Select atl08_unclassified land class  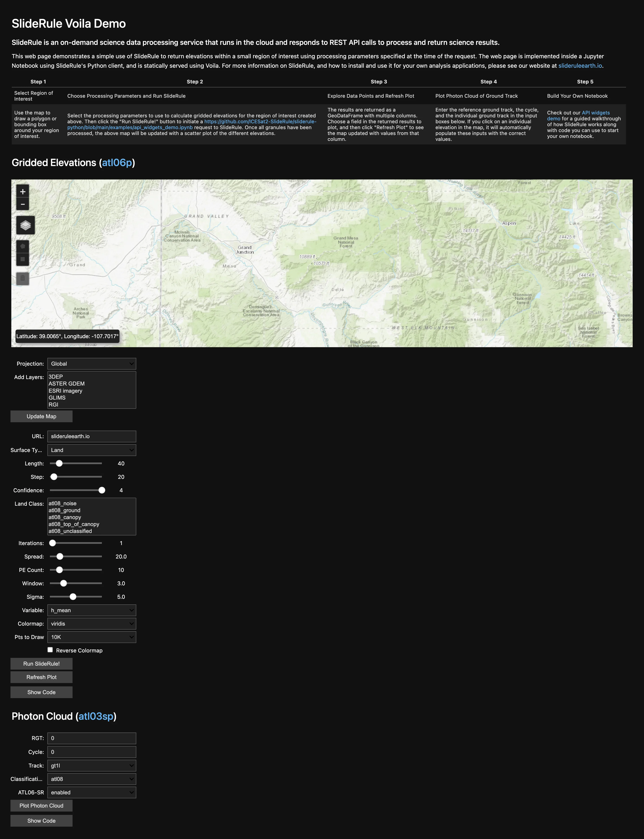(x=92, y=531)
